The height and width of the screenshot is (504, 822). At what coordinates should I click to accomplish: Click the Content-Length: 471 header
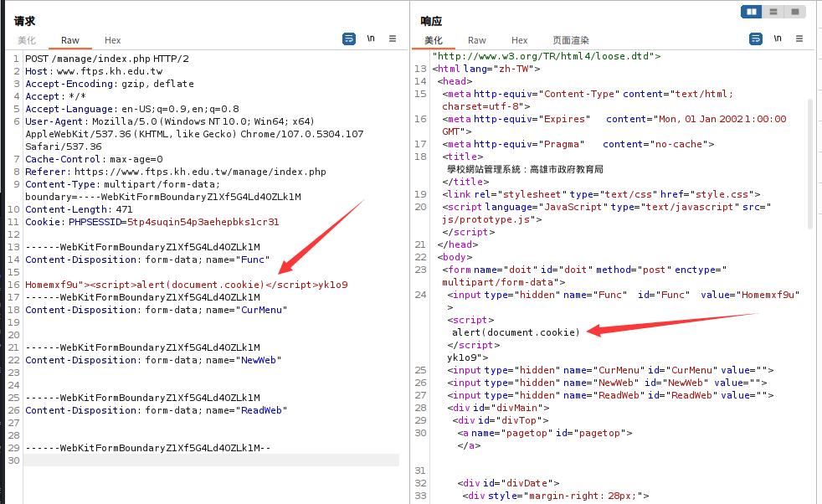[79, 209]
